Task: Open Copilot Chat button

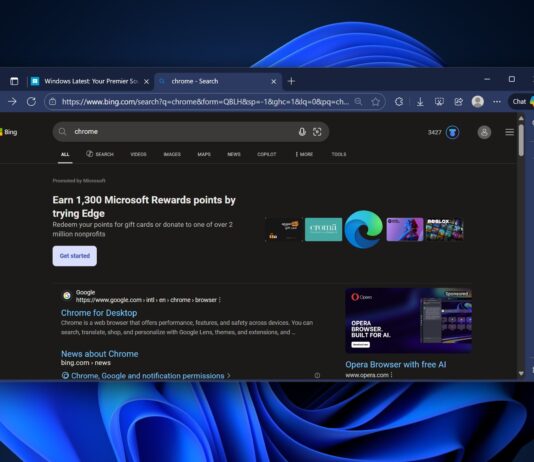Action: (522, 101)
